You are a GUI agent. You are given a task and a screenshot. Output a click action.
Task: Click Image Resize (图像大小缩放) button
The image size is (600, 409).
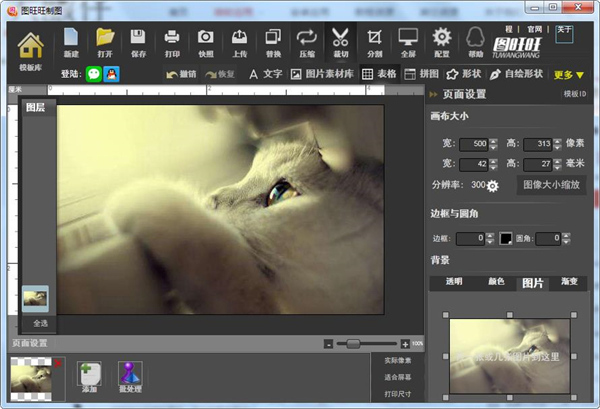[549, 185]
